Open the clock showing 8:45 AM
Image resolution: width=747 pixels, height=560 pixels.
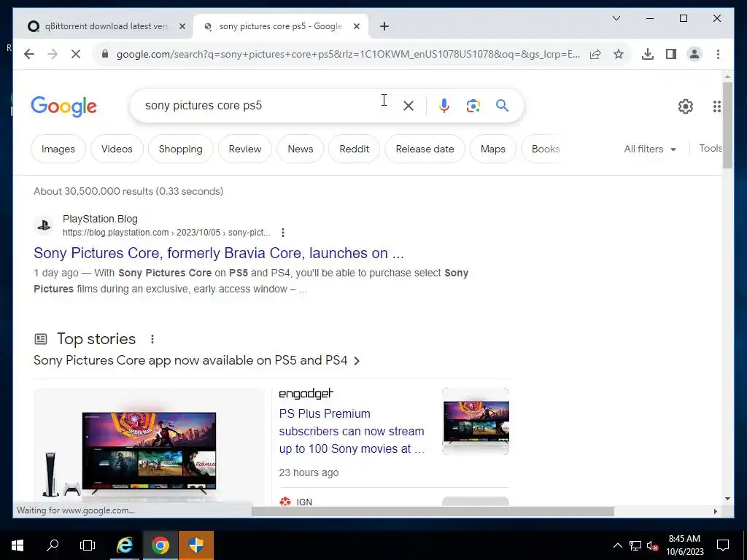[x=684, y=545]
